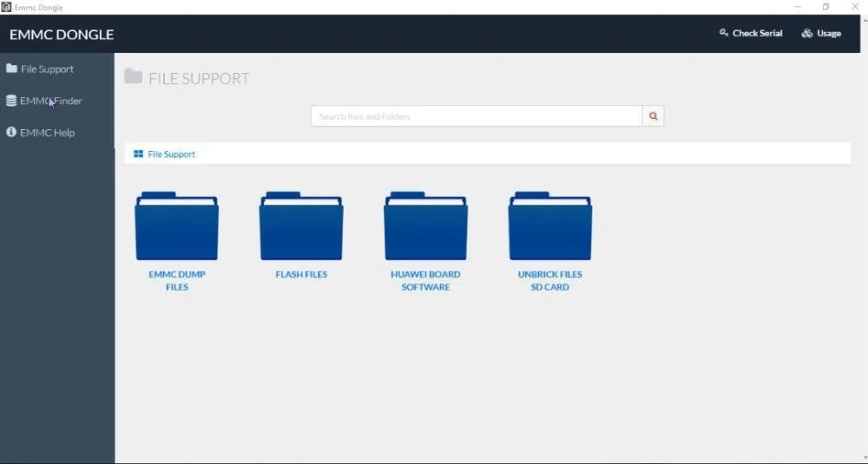Open the HUAWEI BOARD SOFTWARE folder icon
The width and height of the screenshot is (868, 464).
[425, 225]
